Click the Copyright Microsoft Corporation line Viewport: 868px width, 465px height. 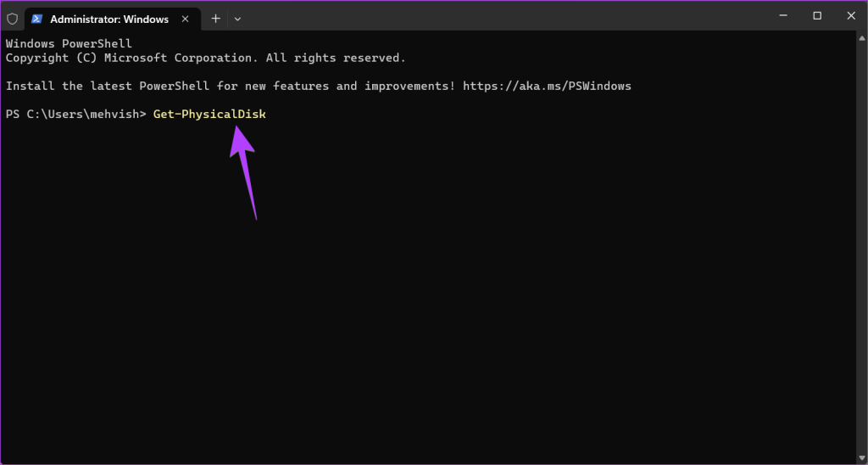tap(206, 58)
